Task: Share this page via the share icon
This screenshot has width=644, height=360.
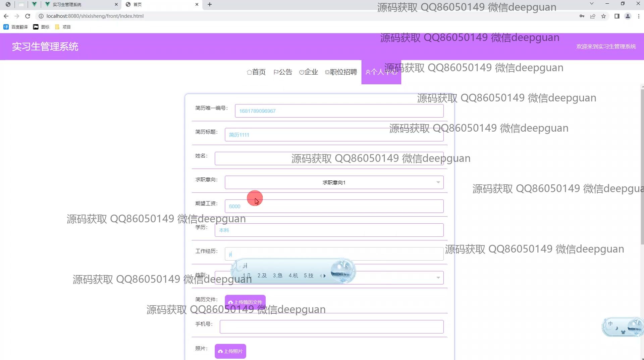Action: pos(593,16)
